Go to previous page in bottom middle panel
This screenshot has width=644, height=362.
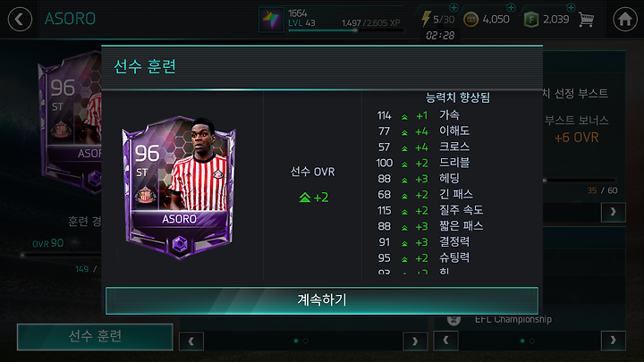[191, 341]
